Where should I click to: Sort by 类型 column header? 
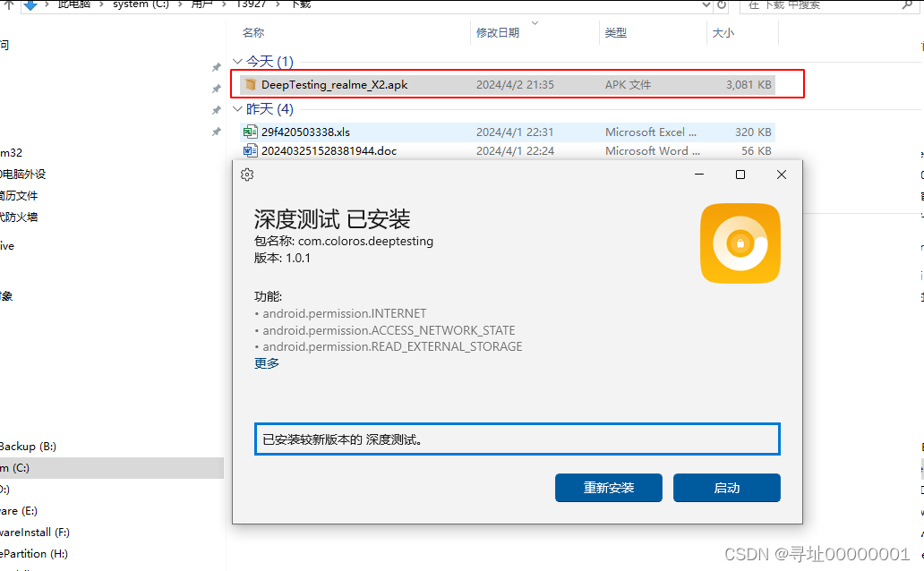[x=616, y=33]
